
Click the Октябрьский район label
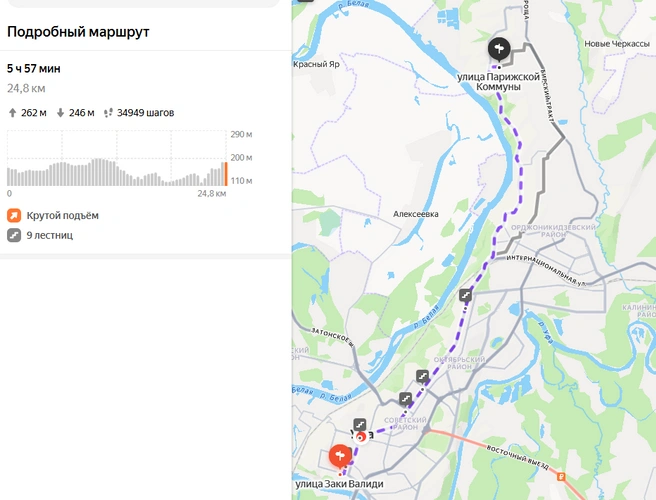[x=459, y=363]
